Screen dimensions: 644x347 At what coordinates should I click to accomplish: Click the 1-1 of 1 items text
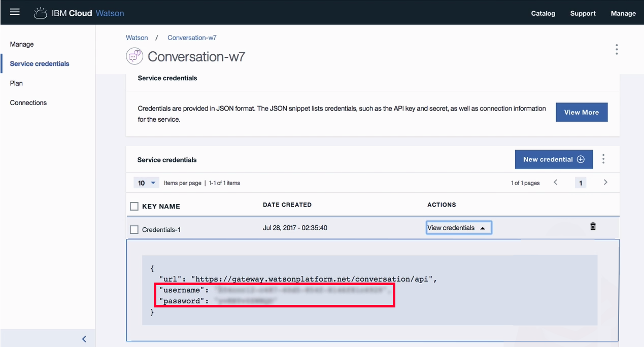[x=224, y=183]
